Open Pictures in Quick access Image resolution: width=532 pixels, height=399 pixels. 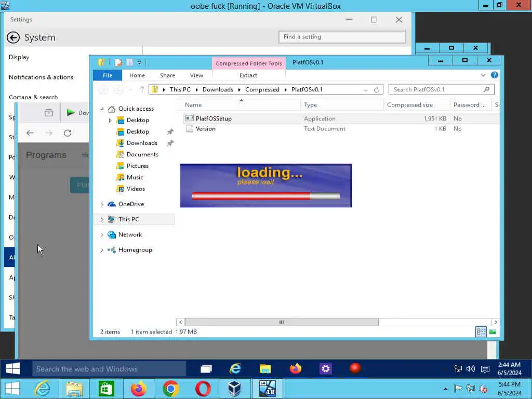click(137, 166)
